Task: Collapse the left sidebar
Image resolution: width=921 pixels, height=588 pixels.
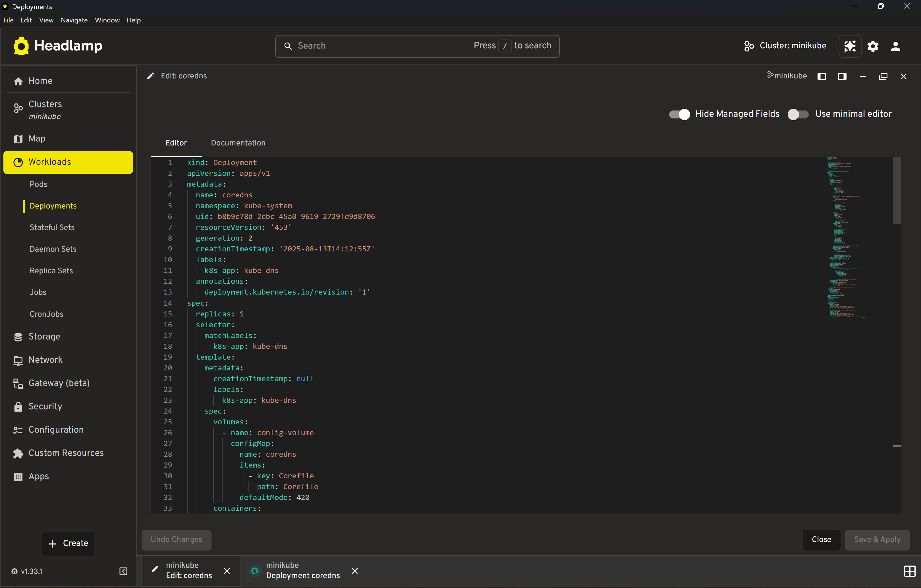Action: (123, 571)
